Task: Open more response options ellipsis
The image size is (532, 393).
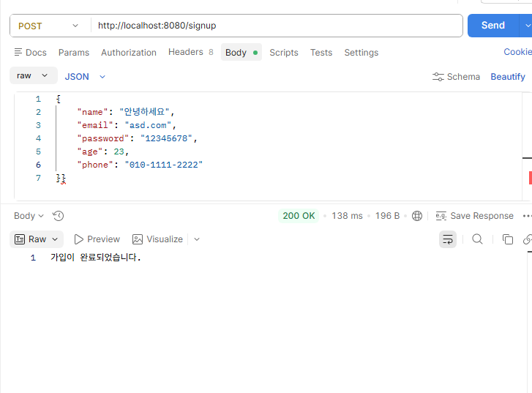Action: [x=527, y=216]
